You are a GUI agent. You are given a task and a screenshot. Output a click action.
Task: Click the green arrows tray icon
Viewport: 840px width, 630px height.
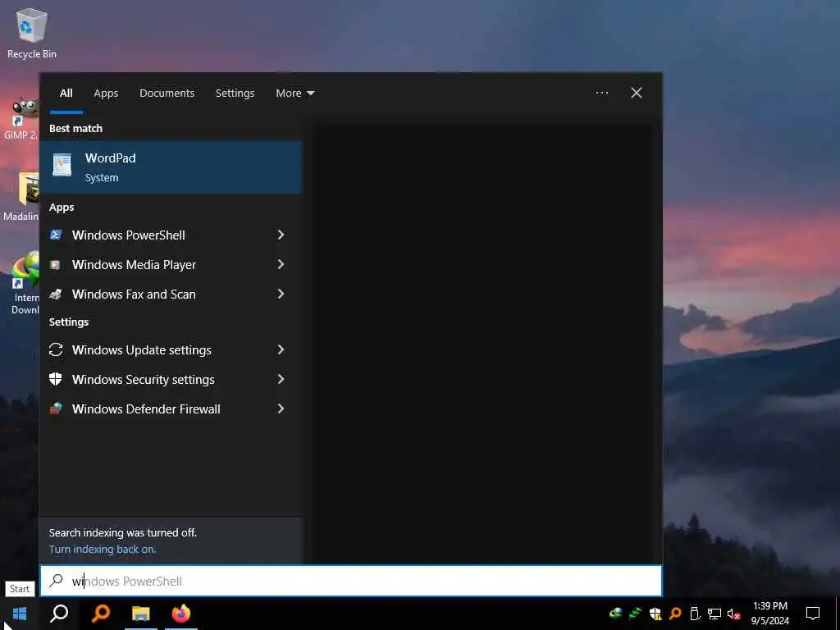click(636, 613)
